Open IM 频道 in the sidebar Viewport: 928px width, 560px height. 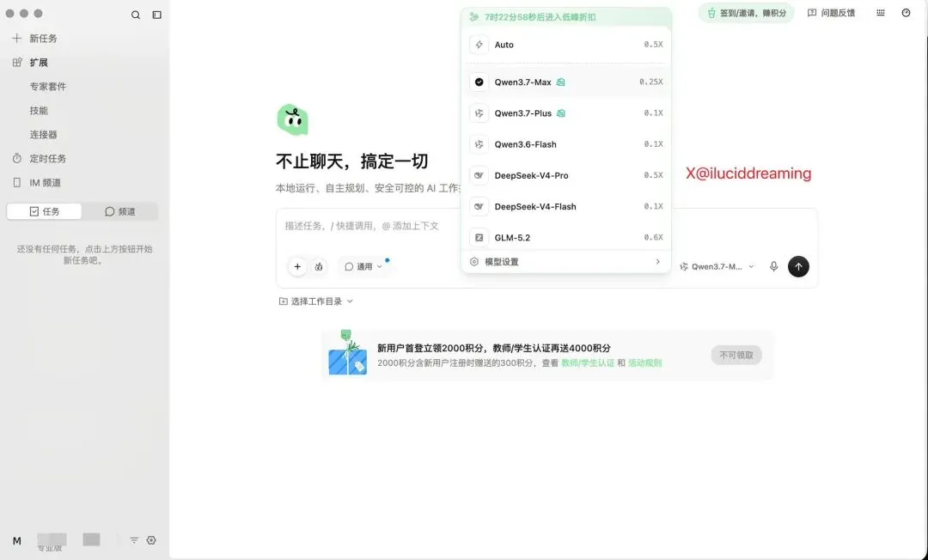tap(45, 183)
